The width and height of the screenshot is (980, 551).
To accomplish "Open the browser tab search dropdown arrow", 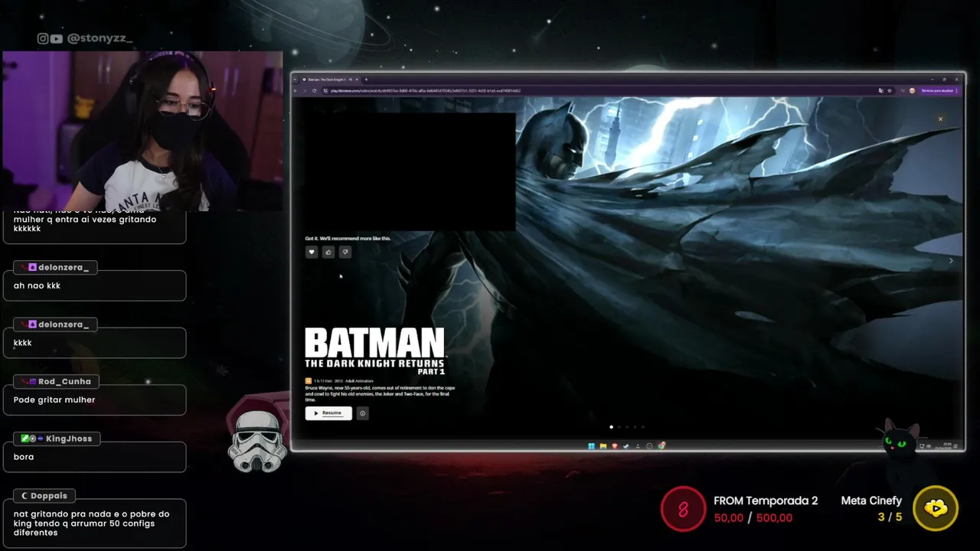I will 295,80.
